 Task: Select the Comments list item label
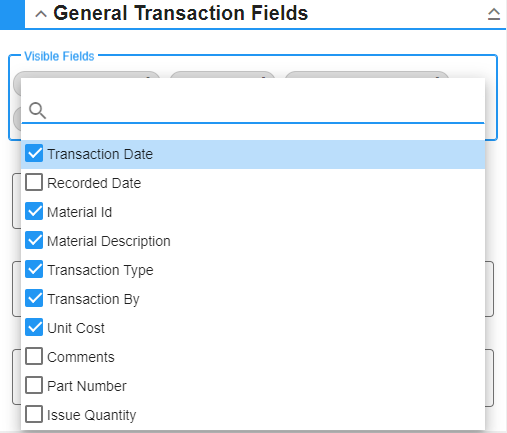[x=81, y=357]
